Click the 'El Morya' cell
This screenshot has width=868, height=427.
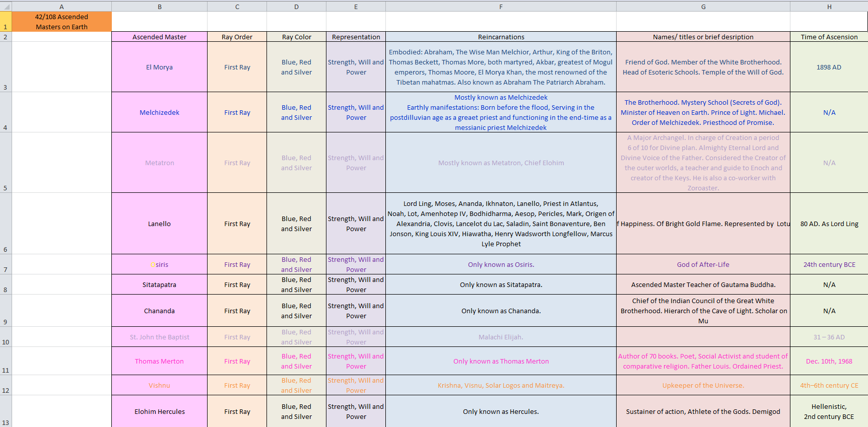pyautogui.click(x=159, y=67)
